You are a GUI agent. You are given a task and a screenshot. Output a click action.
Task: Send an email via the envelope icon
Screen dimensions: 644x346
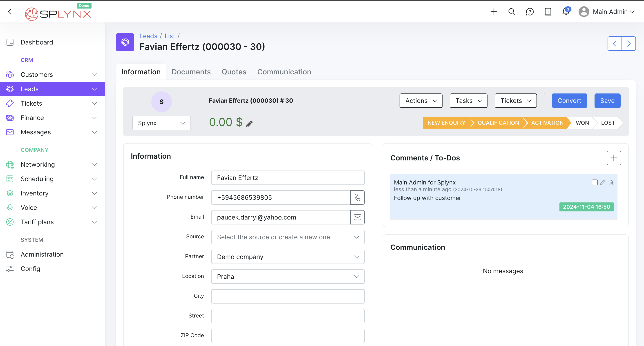[x=357, y=217]
